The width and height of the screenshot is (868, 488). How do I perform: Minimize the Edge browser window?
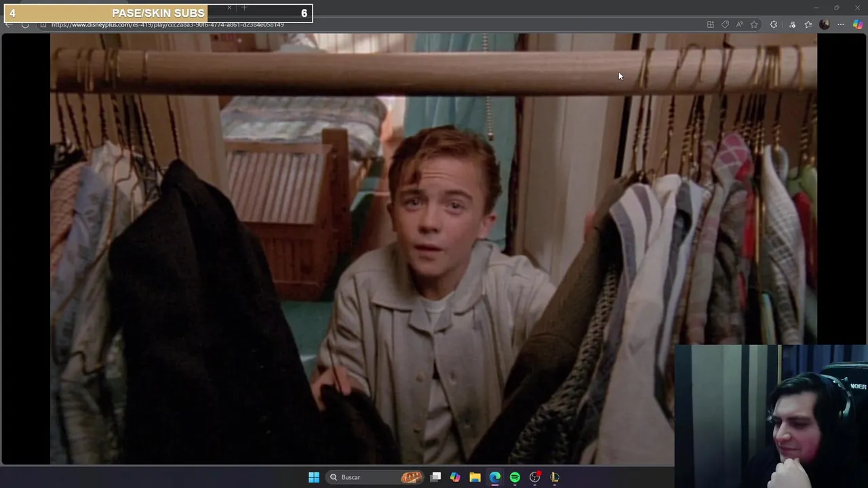coord(816,7)
